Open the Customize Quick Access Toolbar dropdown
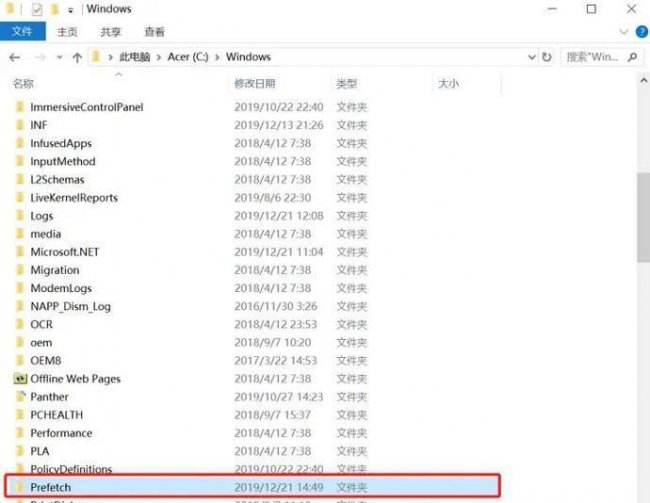The height and width of the screenshot is (503, 650). point(70,10)
